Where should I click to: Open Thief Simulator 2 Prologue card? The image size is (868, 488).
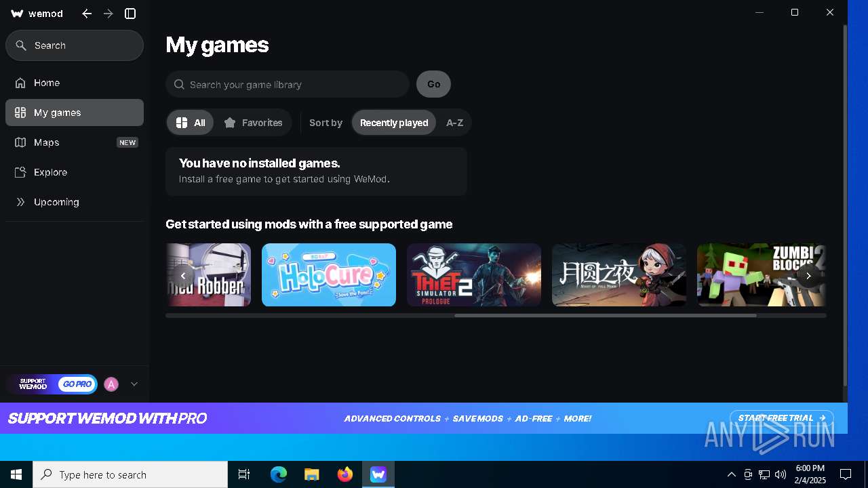coord(474,274)
